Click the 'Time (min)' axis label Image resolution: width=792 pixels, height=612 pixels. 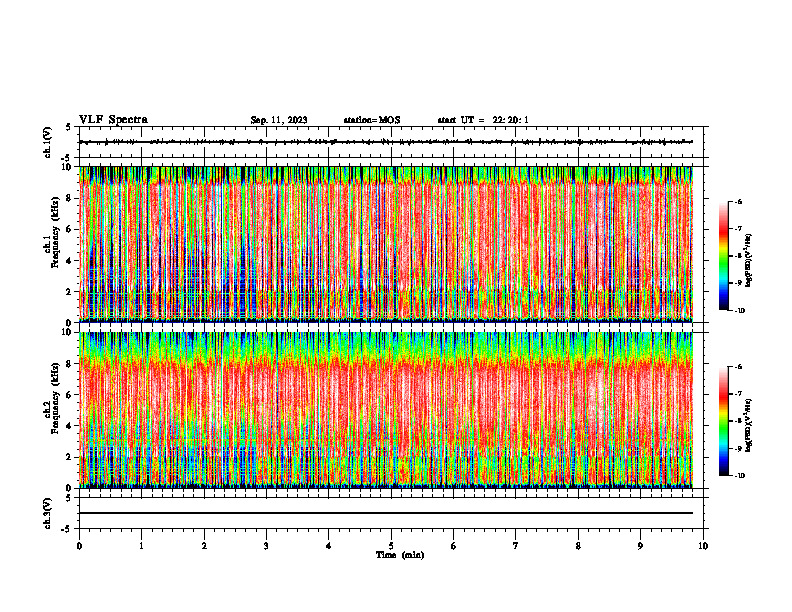400,555
